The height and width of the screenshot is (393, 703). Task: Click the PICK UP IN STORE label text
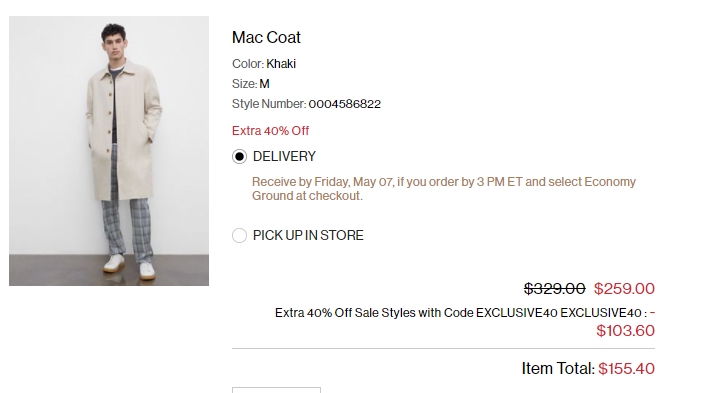pyautogui.click(x=308, y=235)
